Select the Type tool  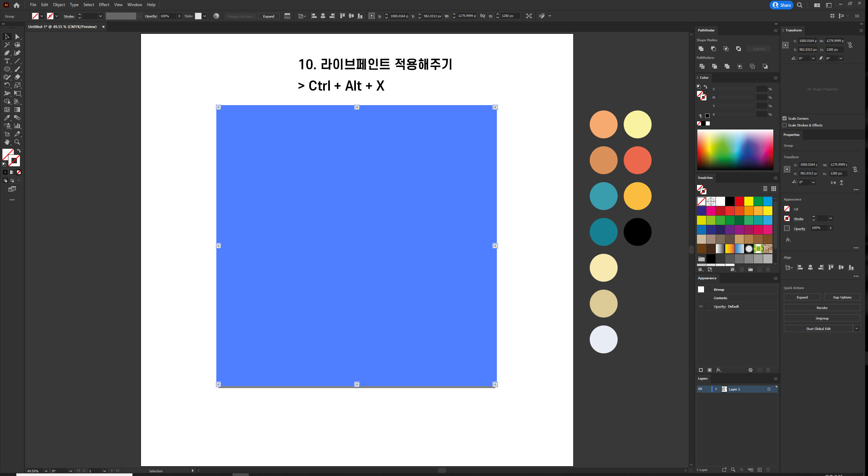[7, 61]
